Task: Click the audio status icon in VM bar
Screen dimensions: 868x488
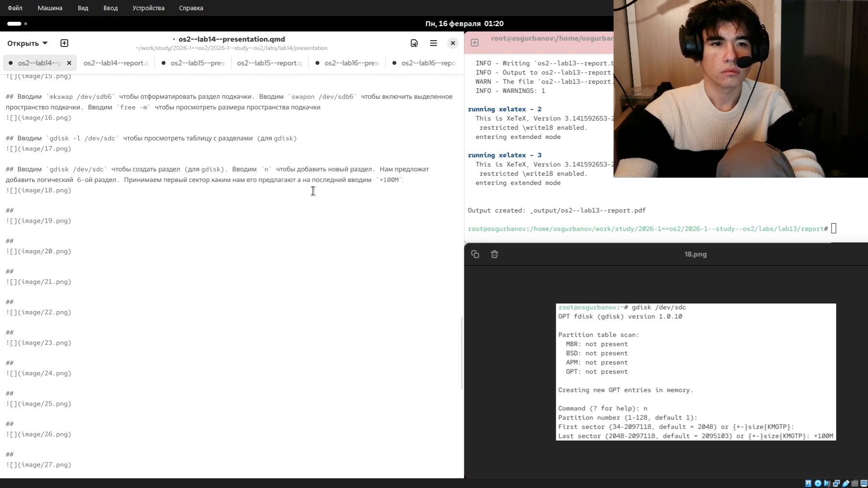Action: 827,483
